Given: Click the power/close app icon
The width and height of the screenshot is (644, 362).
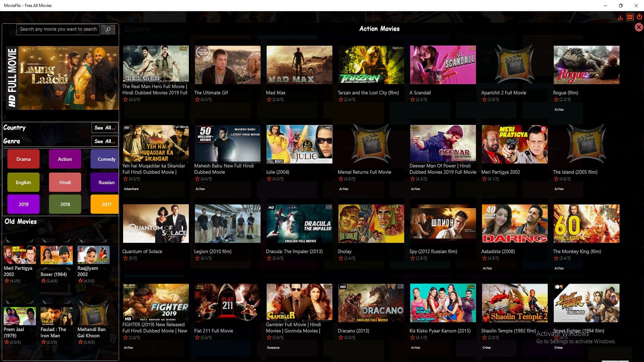Looking at the screenshot, I should 640,17.
